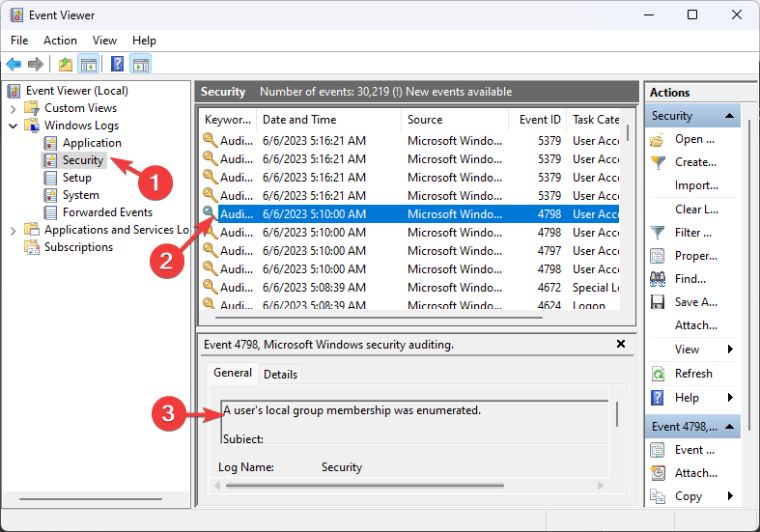The width and height of the screenshot is (760, 532).
Task: Click Properties action in Actions pane
Action: (695, 256)
